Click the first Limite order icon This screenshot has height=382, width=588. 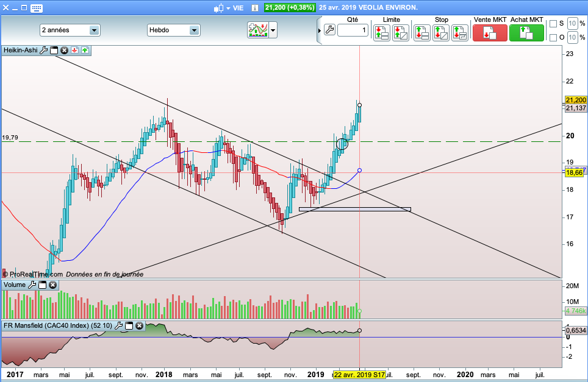[x=382, y=33]
